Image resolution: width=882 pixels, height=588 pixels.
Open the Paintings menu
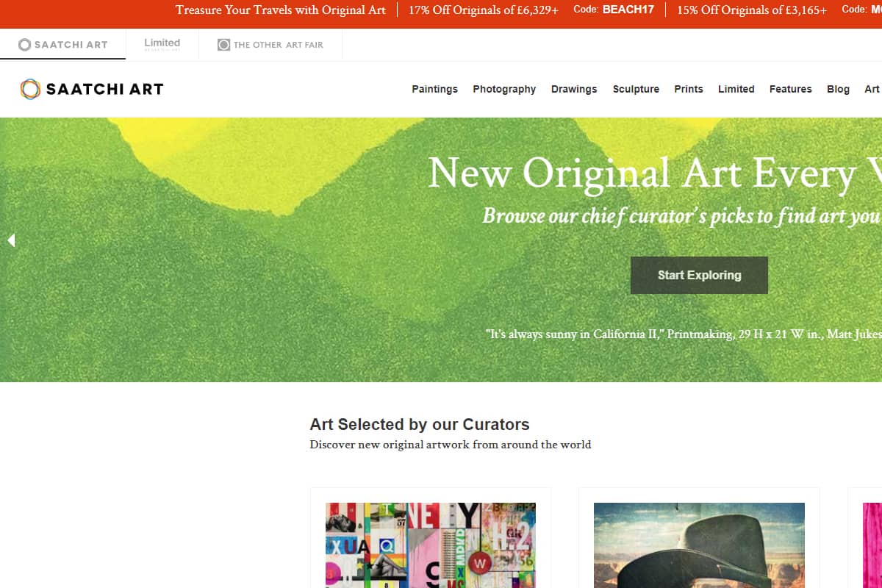pyautogui.click(x=434, y=89)
